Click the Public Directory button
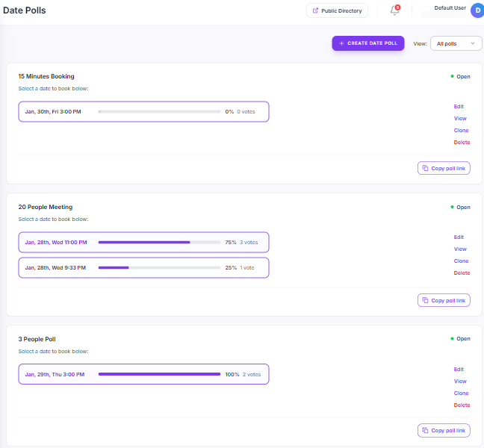 point(337,10)
